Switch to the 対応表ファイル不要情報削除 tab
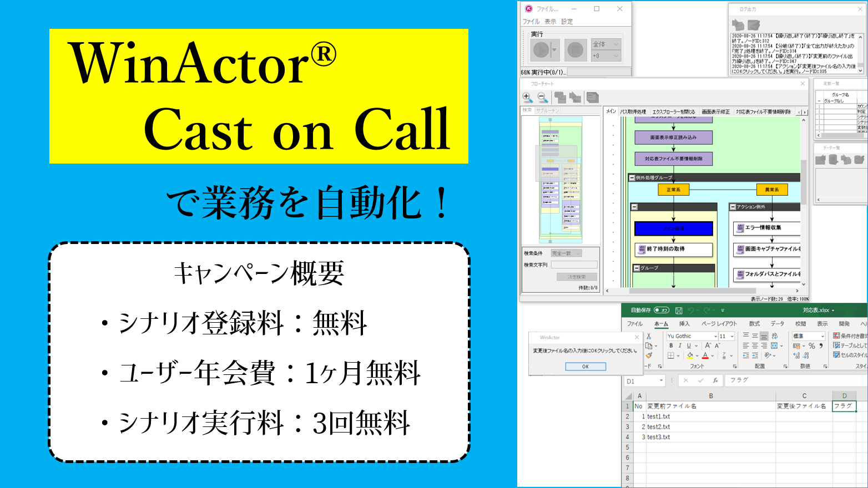This screenshot has width=868, height=488. coord(764,111)
